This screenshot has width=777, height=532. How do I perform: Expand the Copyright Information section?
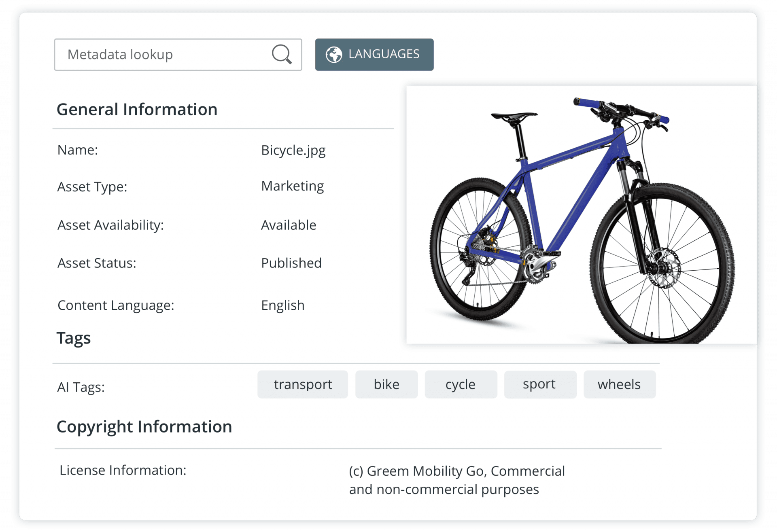point(145,426)
